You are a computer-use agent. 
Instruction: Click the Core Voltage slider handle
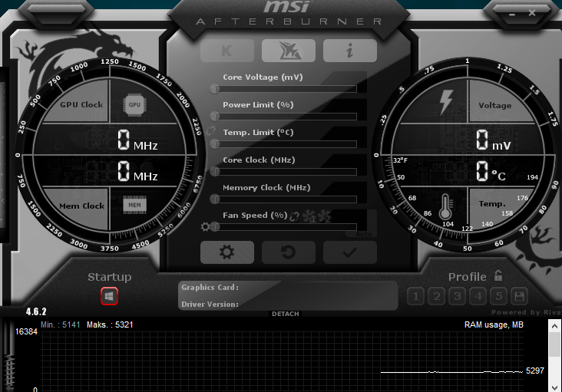point(215,88)
